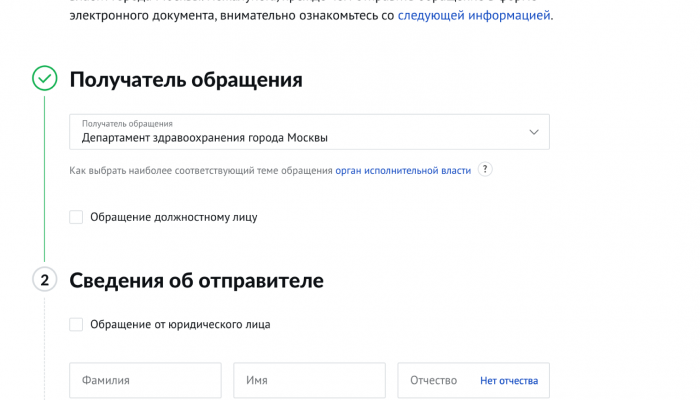Image resolution: width=700 pixels, height=400 pixels.
Task: Click the "Получатель обращения" section heading
Action: 185,79
